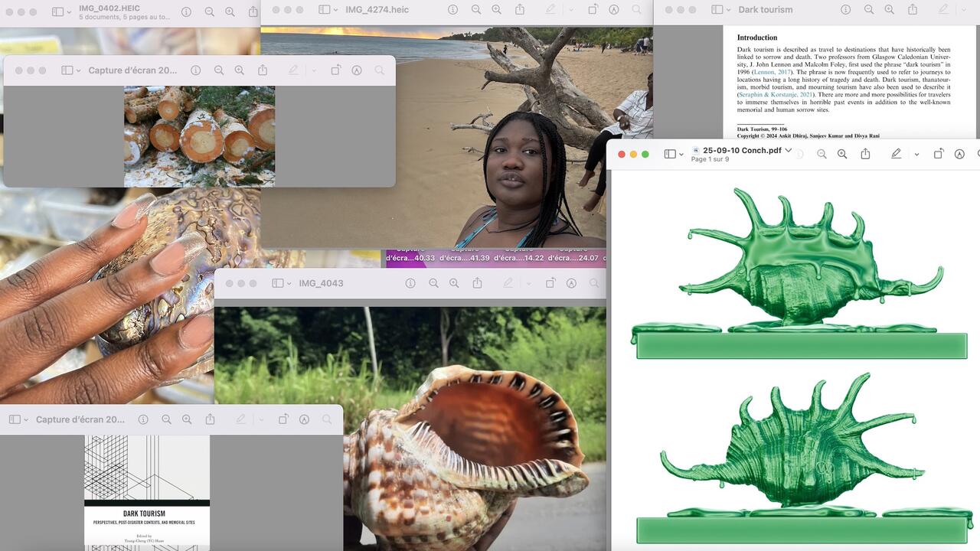Zoom in on the Conch.pdf document
980x551 pixels.
click(x=842, y=154)
